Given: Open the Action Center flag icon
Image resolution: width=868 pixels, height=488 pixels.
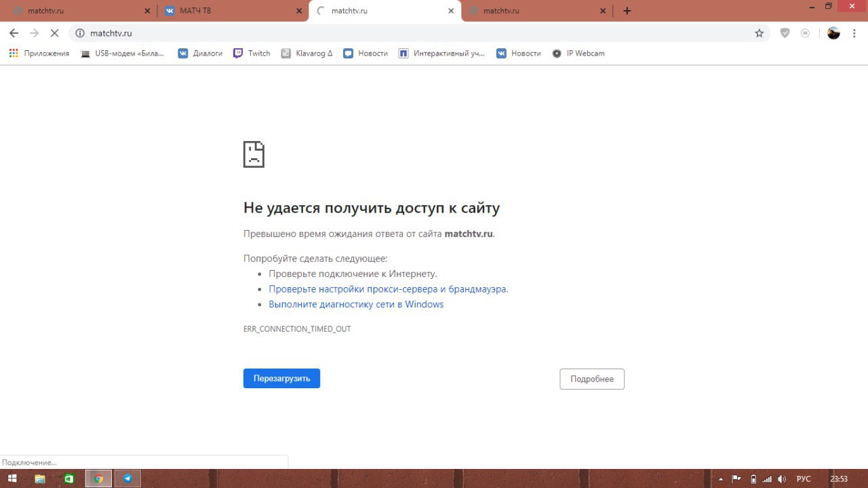Looking at the screenshot, I should click(x=736, y=478).
